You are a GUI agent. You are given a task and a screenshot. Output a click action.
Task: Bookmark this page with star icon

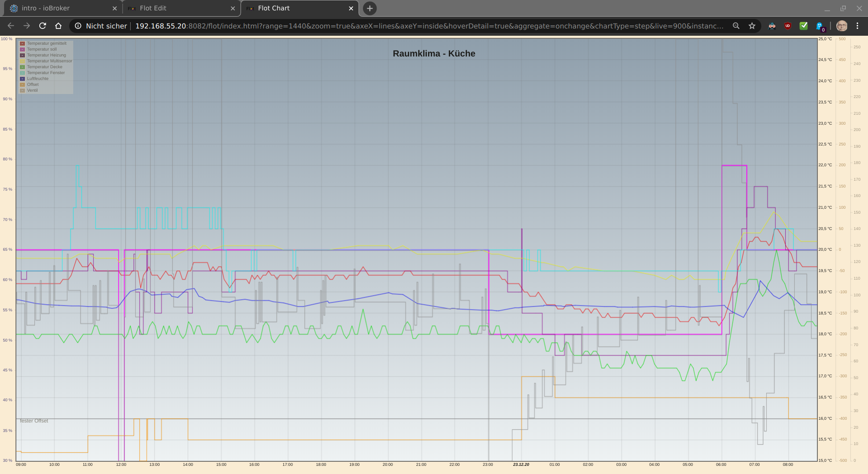pos(752,26)
